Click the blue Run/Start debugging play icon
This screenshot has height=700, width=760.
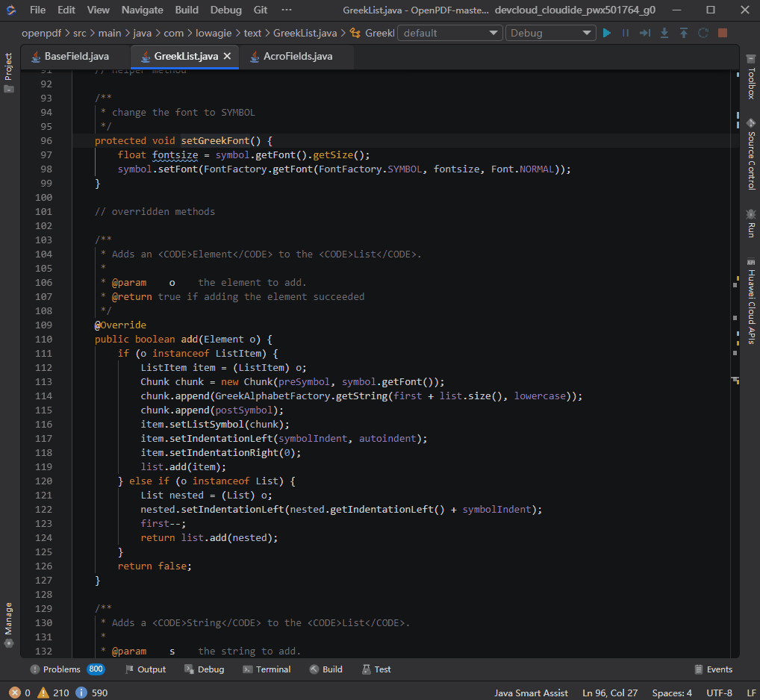click(x=607, y=33)
